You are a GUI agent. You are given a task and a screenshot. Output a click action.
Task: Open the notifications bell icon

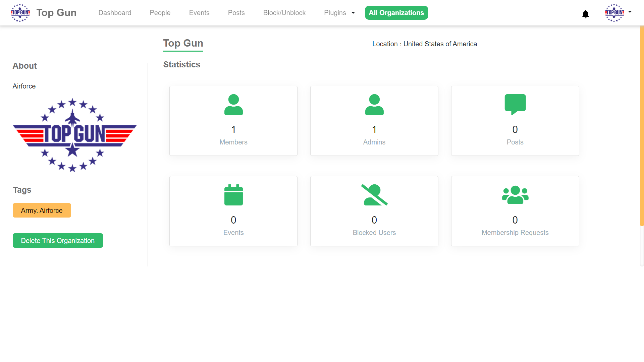[x=586, y=14]
